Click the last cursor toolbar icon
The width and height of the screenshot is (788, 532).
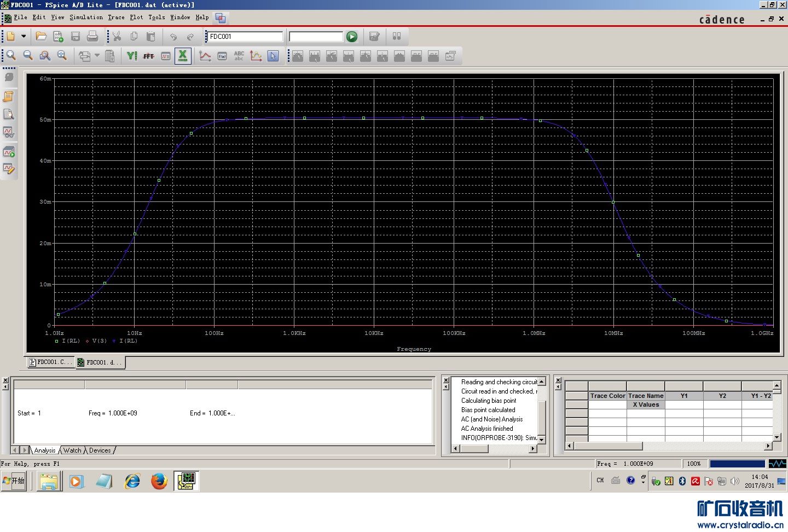(450, 55)
